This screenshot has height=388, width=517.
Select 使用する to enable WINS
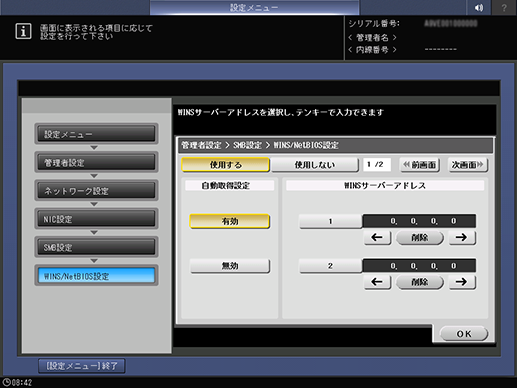225,165
